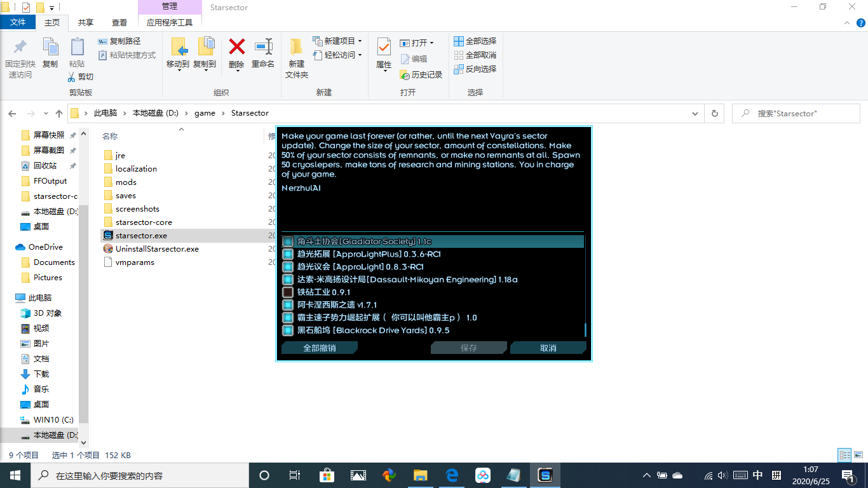Click the 全部选择 select-all icon
Image resolution: width=868 pixels, height=488 pixels.
point(459,41)
